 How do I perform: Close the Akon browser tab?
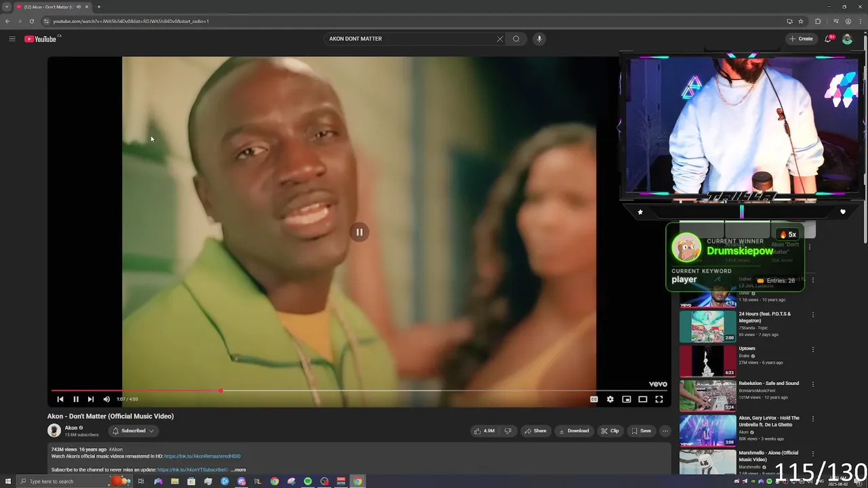coord(87,7)
